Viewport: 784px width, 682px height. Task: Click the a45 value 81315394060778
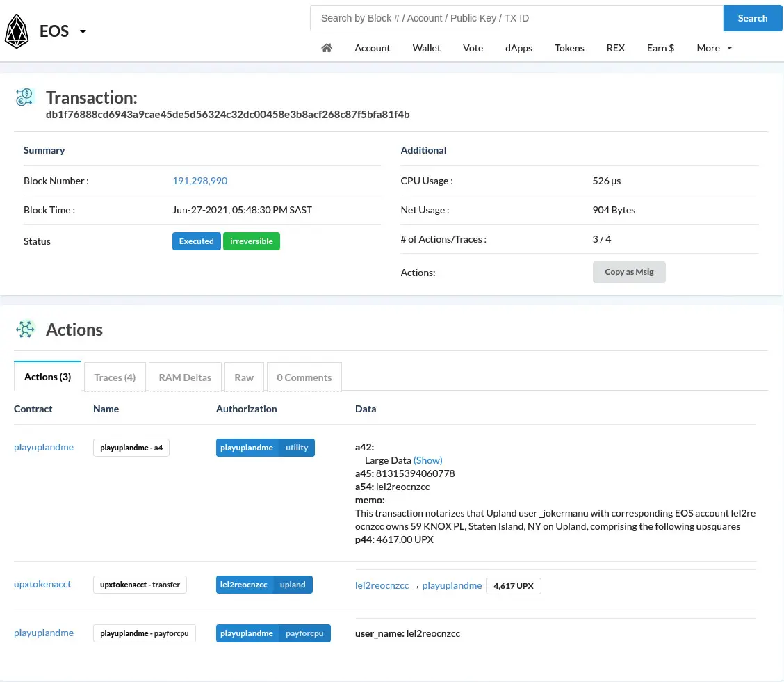point(415,473)
